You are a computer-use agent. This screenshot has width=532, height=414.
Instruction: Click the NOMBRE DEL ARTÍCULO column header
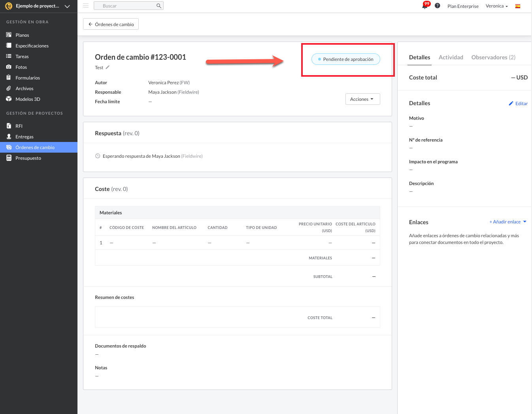174,228
